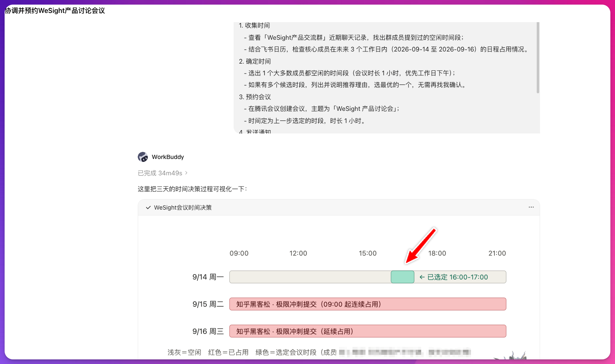Click the 15:00 time axis label

click(368, 253)
